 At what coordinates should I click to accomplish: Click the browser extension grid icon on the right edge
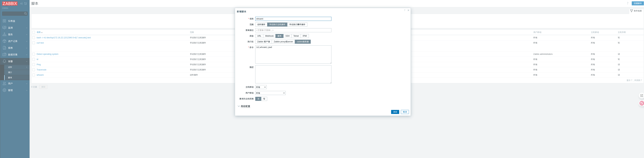(x=641, y=95)
